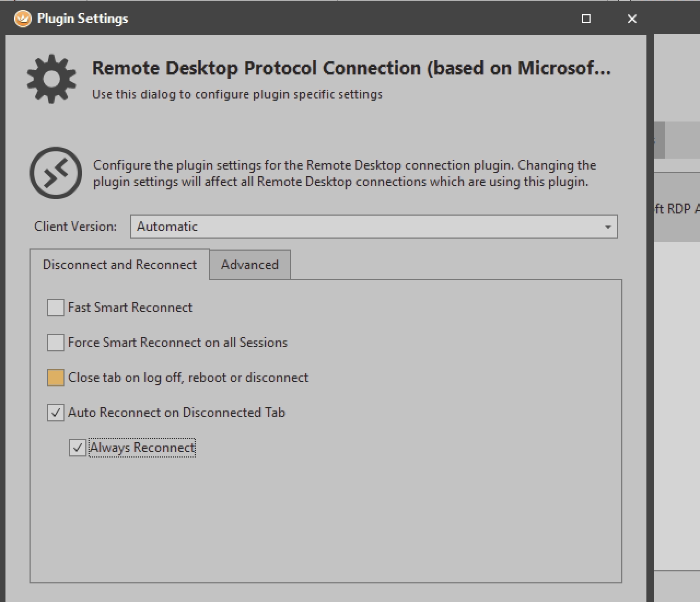This screenshot has height=602, width=700.
Task: Click the Royal TS crown icon in title bar
Action: pos(22,19)
